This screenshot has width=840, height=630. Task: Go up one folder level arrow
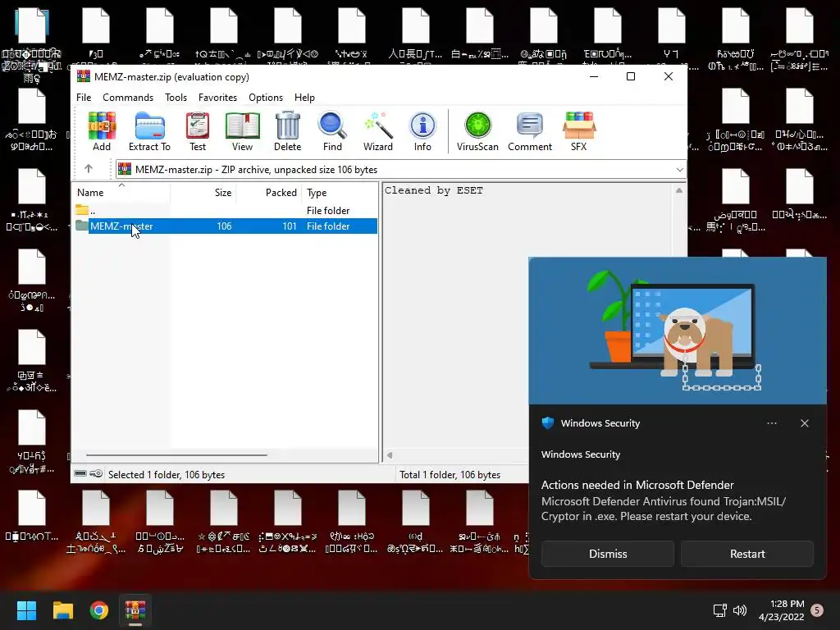coord(89,169)
